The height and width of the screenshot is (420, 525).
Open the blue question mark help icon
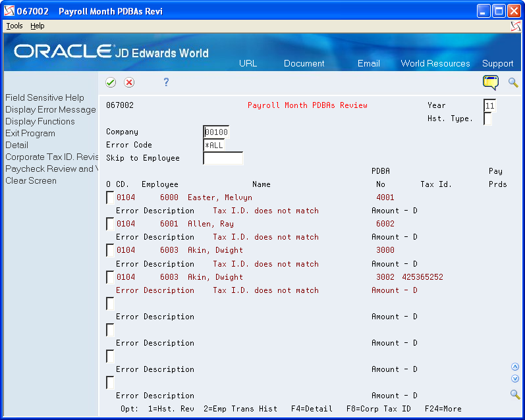tap(166, 82)
